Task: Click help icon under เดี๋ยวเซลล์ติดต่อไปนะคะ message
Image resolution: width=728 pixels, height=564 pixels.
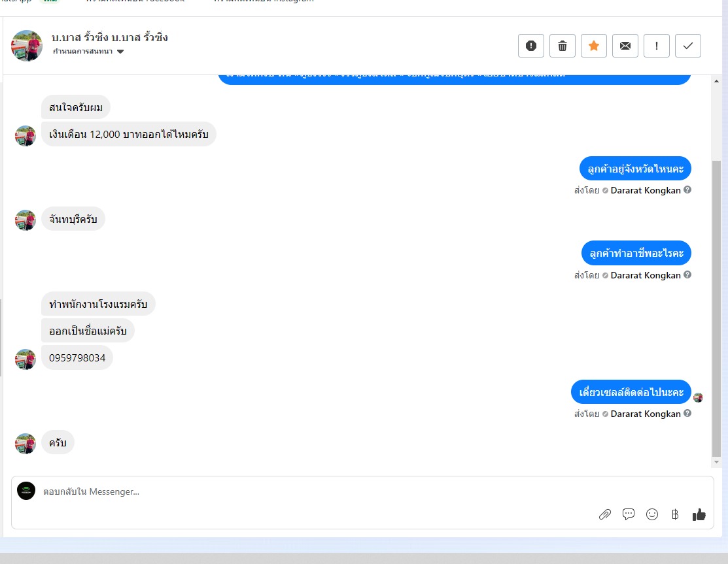Action: (687, 413)
